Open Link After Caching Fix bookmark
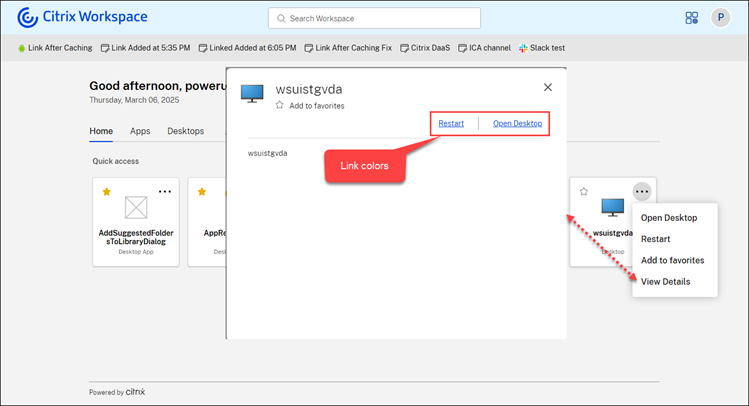 click(348, 48)
